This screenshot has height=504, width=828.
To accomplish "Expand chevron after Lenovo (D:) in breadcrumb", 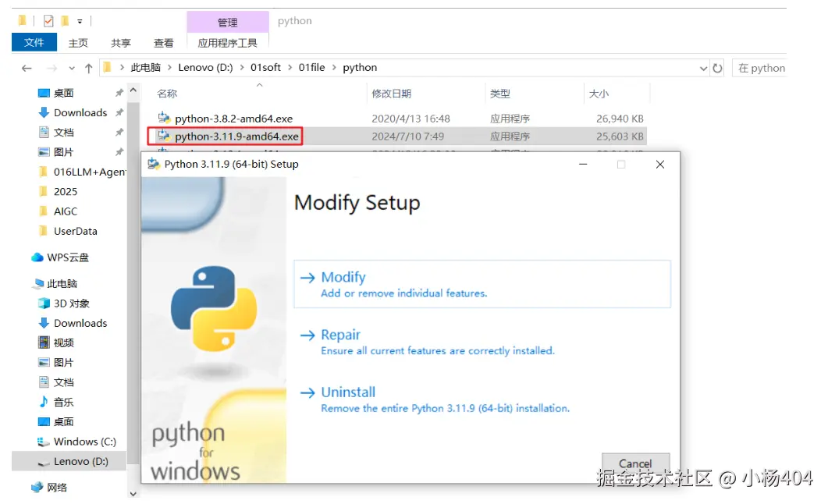I will (x=242, y=68).
